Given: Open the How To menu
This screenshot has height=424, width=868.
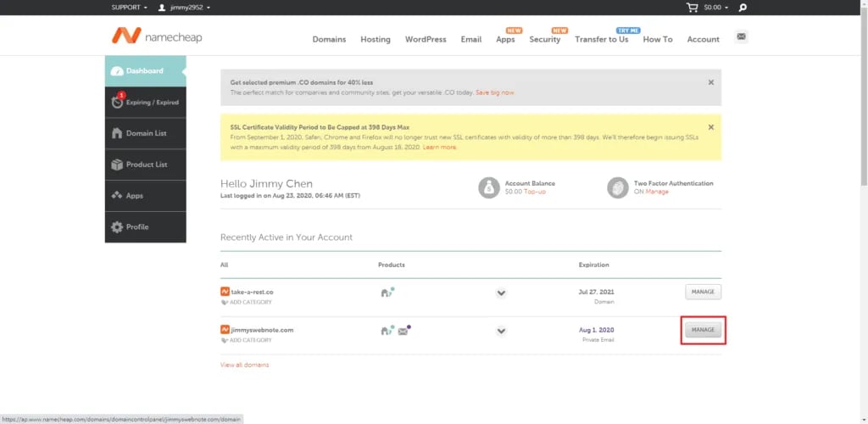Looking at the screenshot, I should (658, 39).
